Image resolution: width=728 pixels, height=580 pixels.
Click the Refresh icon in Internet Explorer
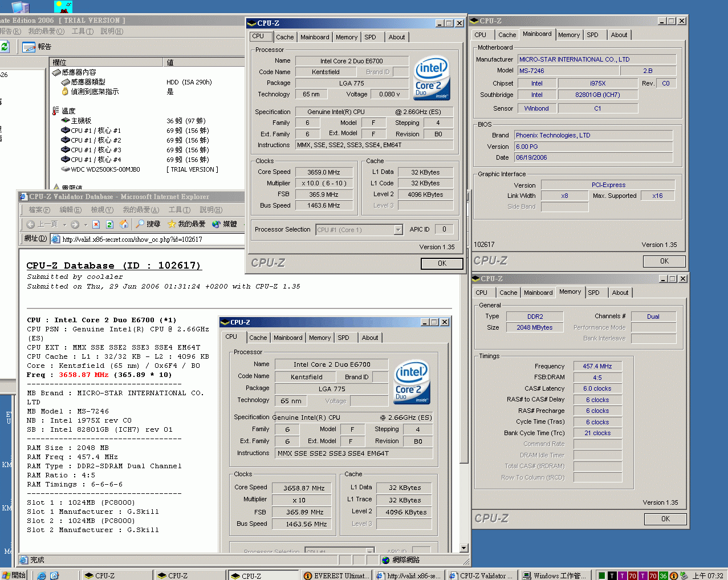(x=110, y=224)
